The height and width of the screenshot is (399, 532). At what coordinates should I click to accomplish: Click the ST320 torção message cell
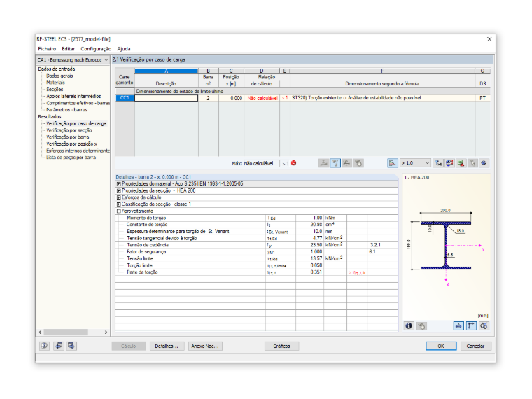(382, 98)
